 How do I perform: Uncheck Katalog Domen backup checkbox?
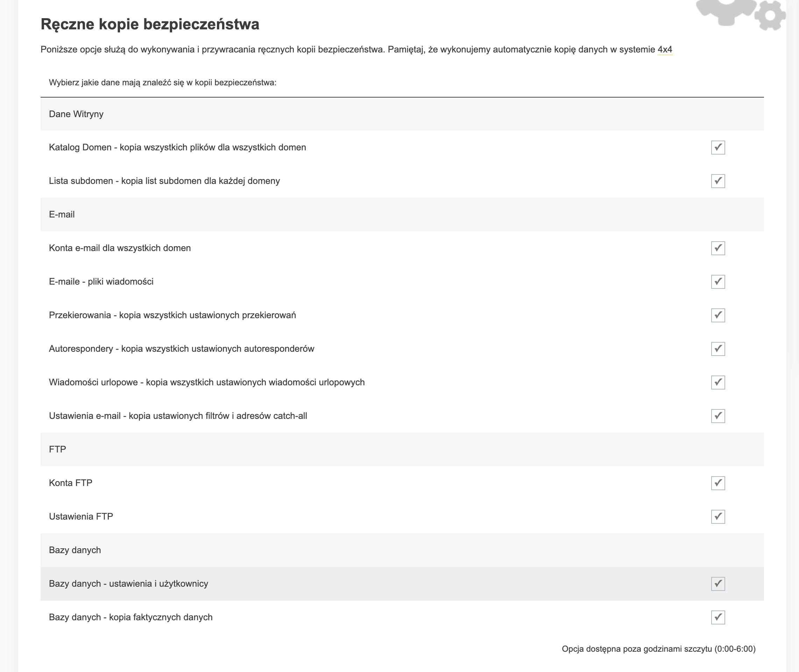click(718, 148)
